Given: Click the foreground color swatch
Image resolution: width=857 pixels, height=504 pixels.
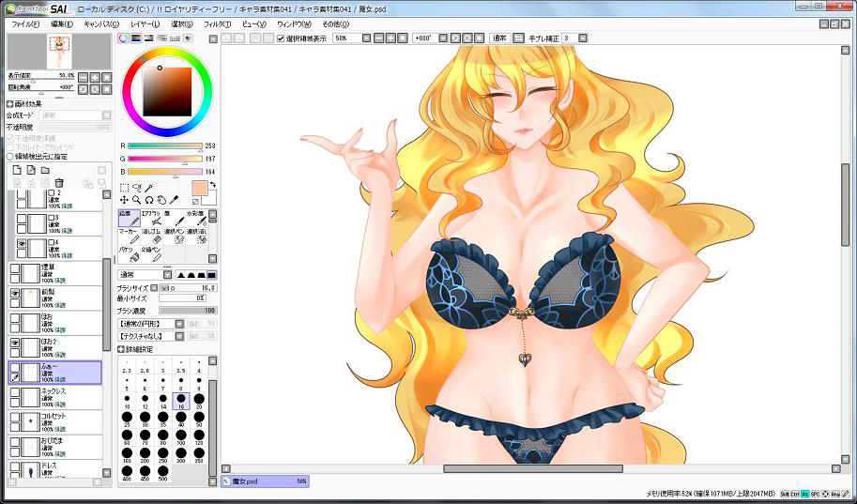Looking at the screenshot, I should [199, 189].
